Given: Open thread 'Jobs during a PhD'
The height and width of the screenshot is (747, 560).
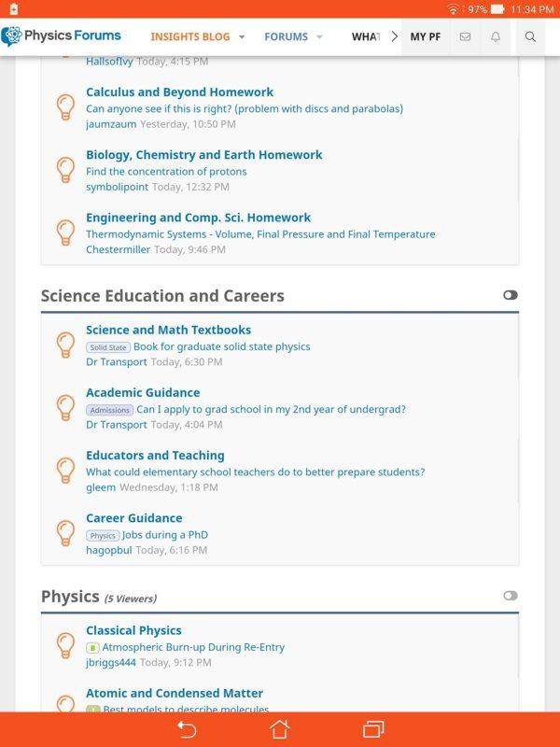Looking at the screenshot, I should click(x=165, y=534).
